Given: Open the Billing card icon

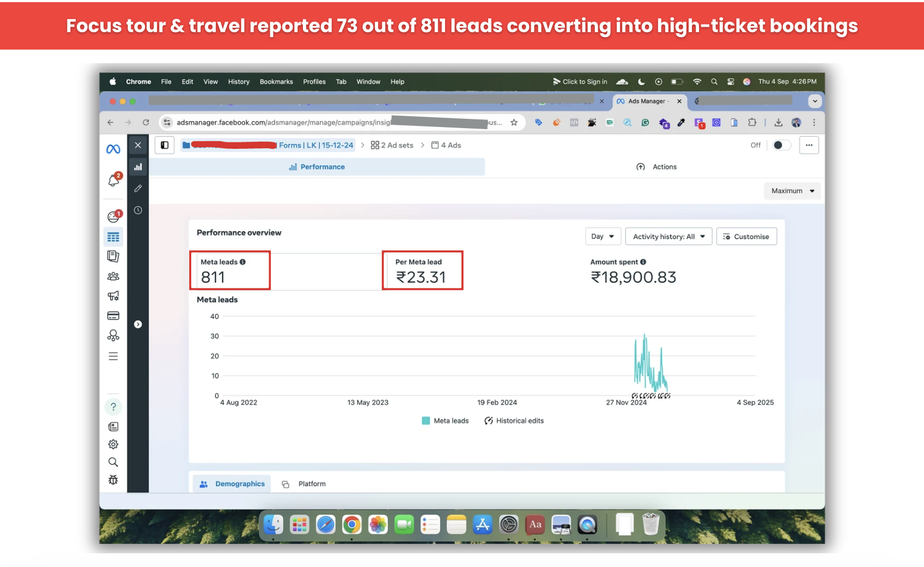Looking at the screenshot, I should pos(113,316).
